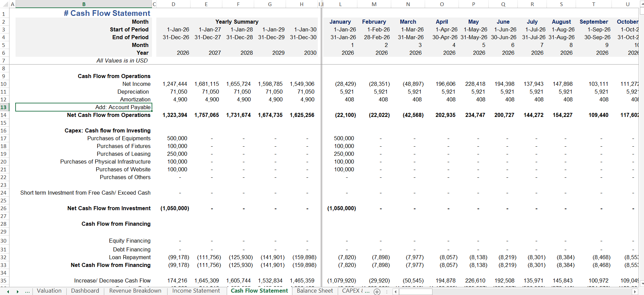Select Net Cash Flow from Operations label
This screenshot has width=644, height=295.
tap(109, 115)
